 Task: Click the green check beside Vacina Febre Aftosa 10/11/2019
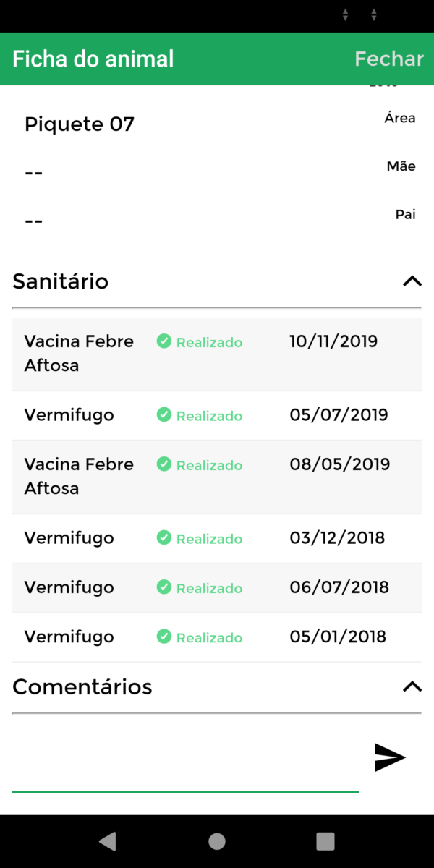click(x=164, y=342)
